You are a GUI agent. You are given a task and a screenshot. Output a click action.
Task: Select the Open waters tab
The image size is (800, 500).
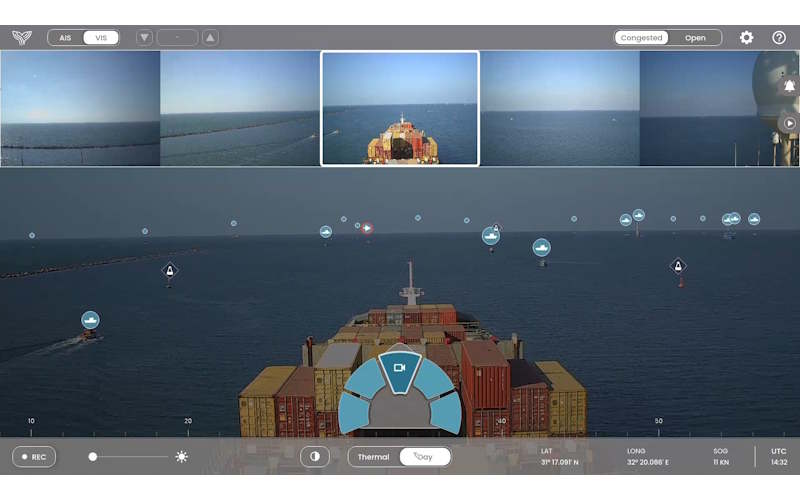pyautogui.click(x=695, y=38)
